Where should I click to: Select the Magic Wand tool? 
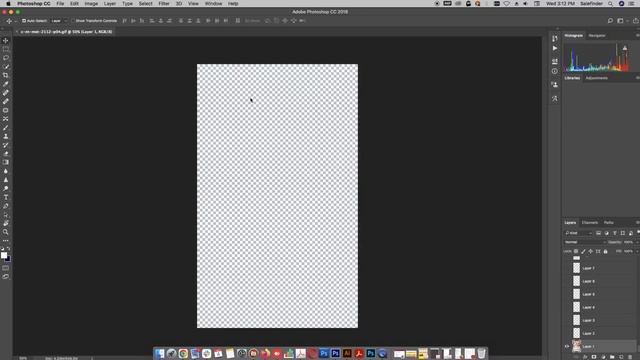(x=6, y=67)
